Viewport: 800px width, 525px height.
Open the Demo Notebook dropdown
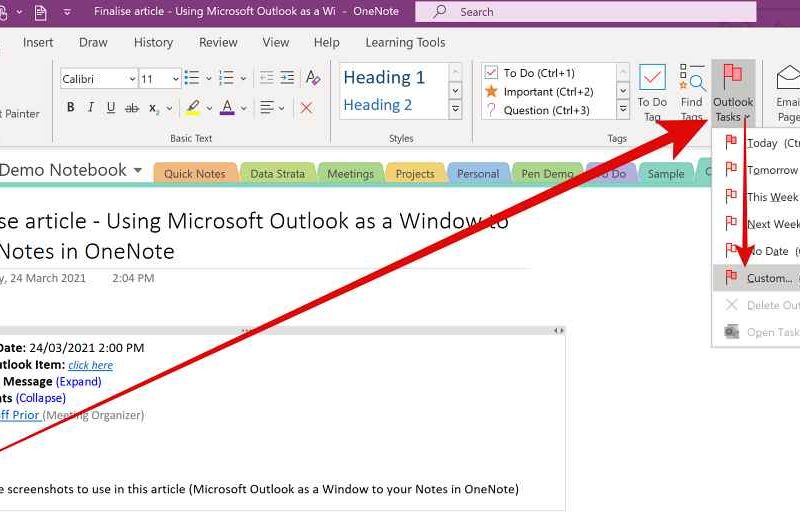click(138, 170)
